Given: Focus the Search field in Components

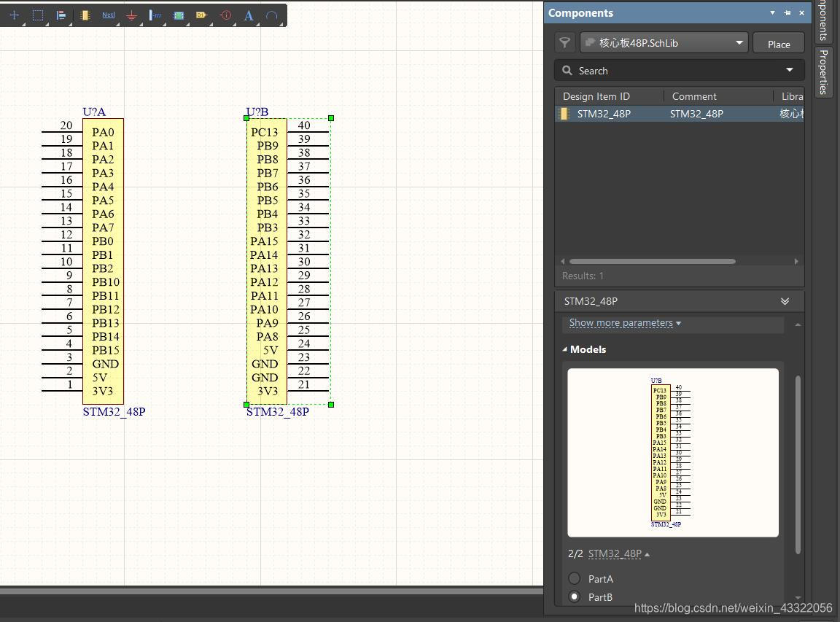Looking at the screenshot, I should pos(680,70).
